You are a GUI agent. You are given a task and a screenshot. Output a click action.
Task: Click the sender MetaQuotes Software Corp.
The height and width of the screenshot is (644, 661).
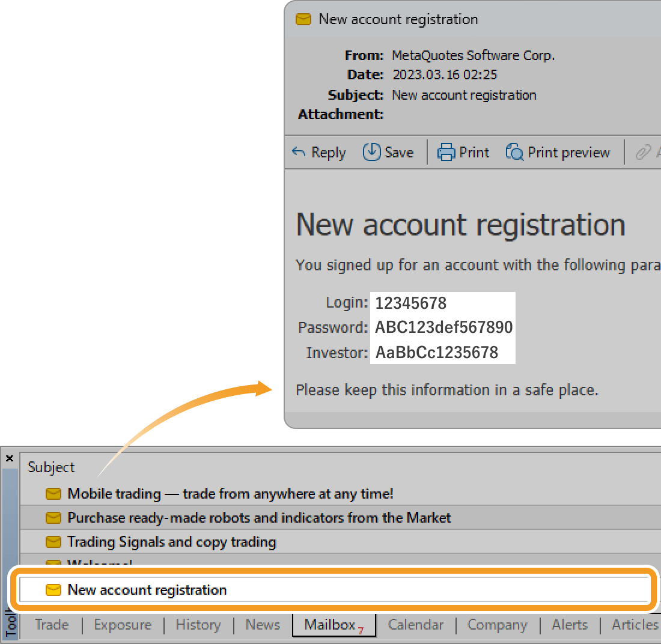coord(473,55)
